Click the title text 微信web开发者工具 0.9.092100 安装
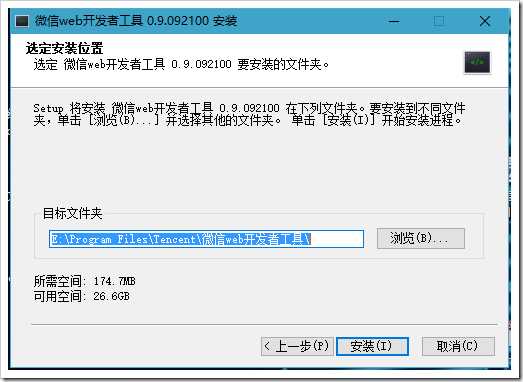The width and height of the screenshot is (523, 382). (136, 21)
